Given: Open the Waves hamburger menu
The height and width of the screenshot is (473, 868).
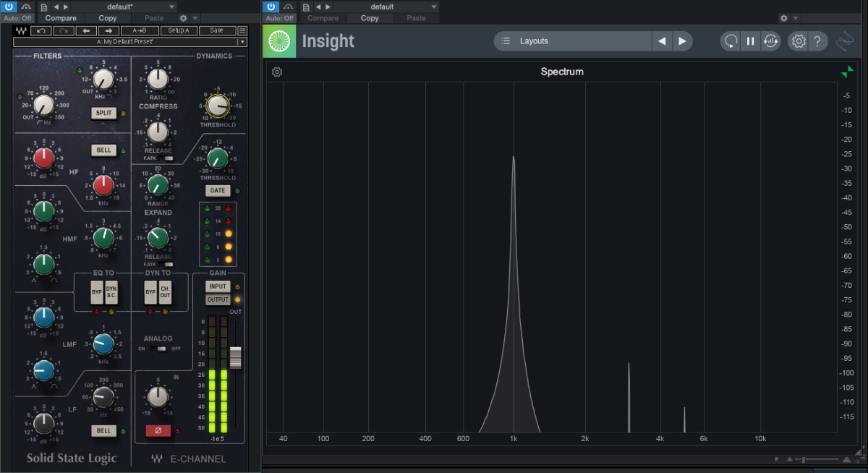Looking at the screenshot, I should coord(242,31).
